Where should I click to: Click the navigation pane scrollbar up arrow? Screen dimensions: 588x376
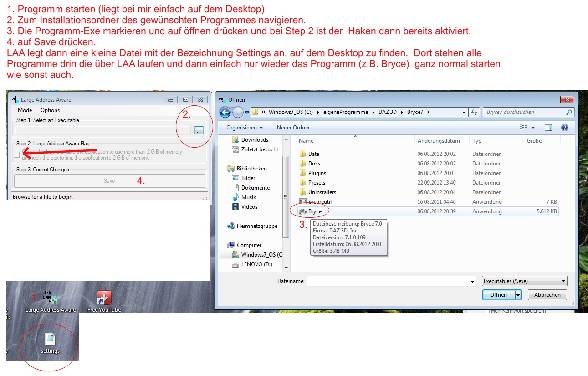[286, 139]
